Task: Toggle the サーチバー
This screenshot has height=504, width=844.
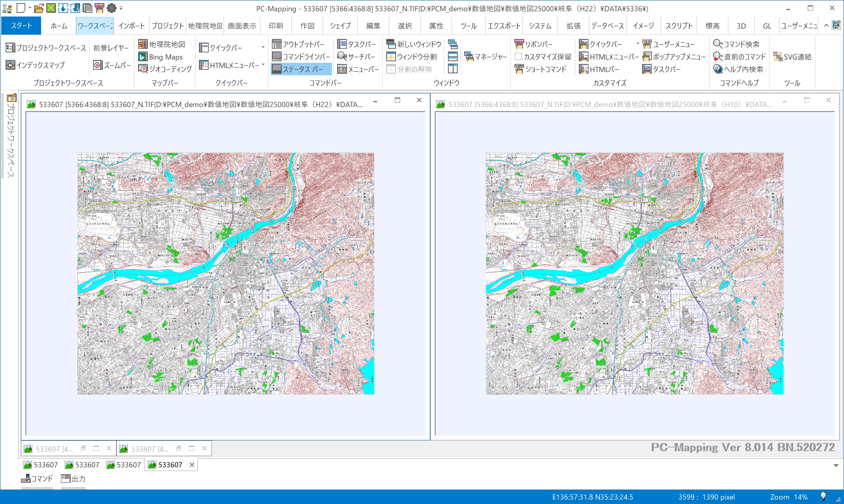Action: pyautogui.click(x=357, y=57)
